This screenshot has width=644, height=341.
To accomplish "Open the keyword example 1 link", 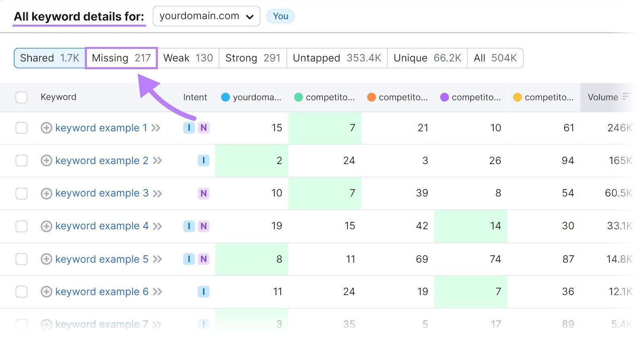I will [x=101, y=128].
